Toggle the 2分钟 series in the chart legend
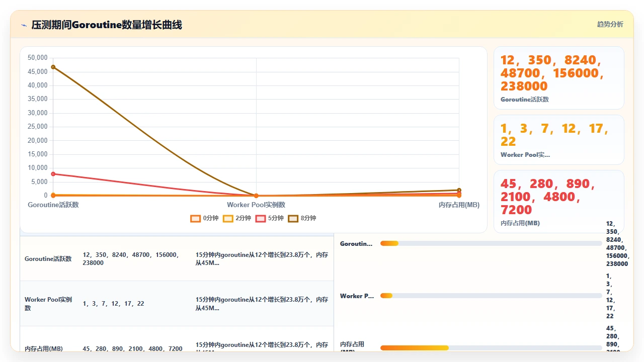Viewport: 644px width, 362px height. [237, 218]
